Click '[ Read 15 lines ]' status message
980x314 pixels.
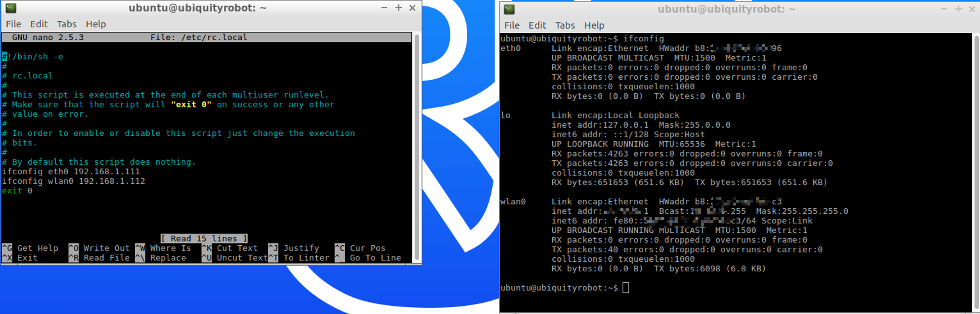coord(204,239)
